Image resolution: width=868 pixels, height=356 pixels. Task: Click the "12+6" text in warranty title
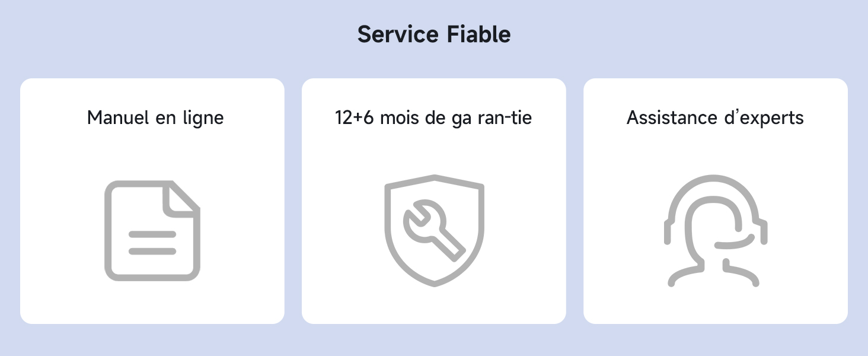(x=355, y=117)
